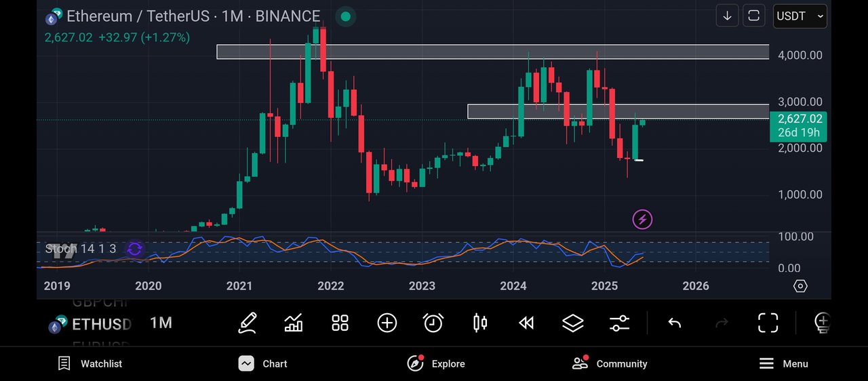Tap the add symbol plus icon
This screenshot has width=868, height=381.
pos(387,323)
